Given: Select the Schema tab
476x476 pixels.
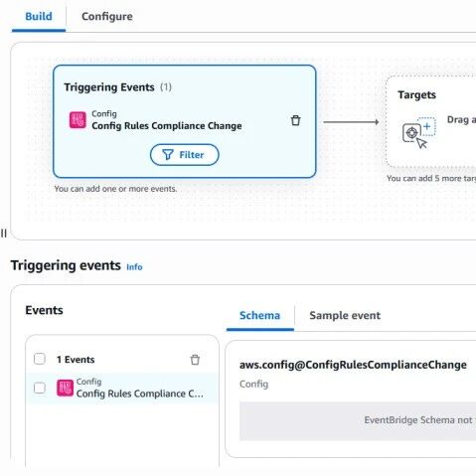Looking at the screenshot, I should 260,315.
